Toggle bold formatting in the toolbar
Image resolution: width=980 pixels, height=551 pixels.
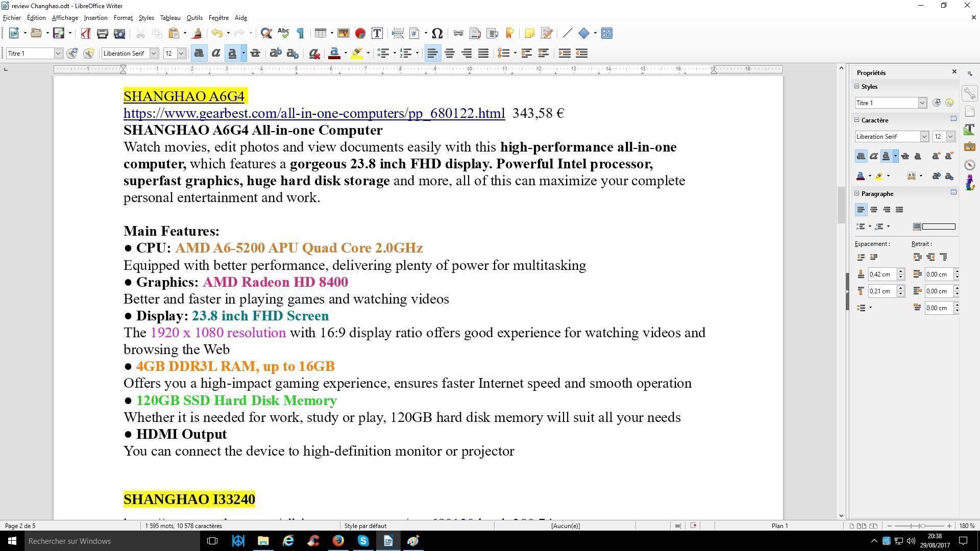pos(199,54)
